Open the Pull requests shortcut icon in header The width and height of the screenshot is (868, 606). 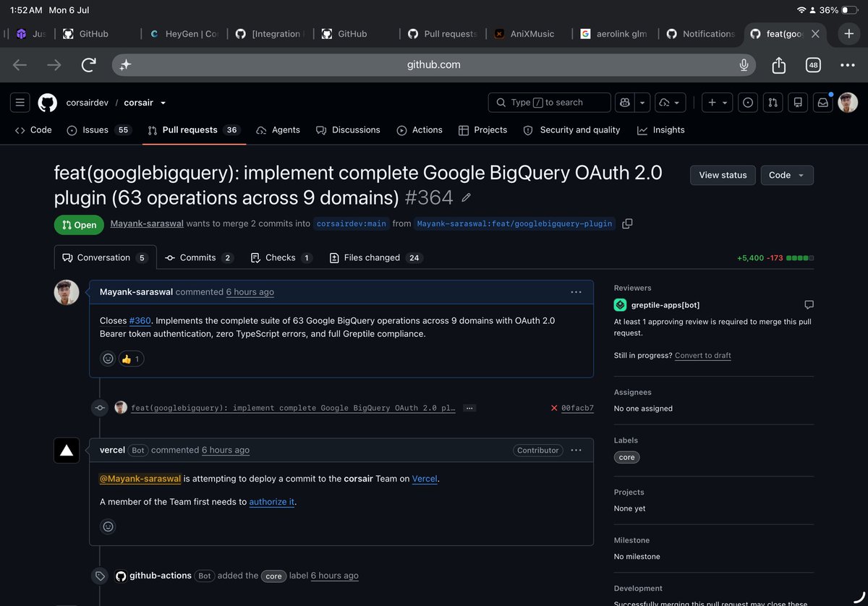[x=773, y=103]
